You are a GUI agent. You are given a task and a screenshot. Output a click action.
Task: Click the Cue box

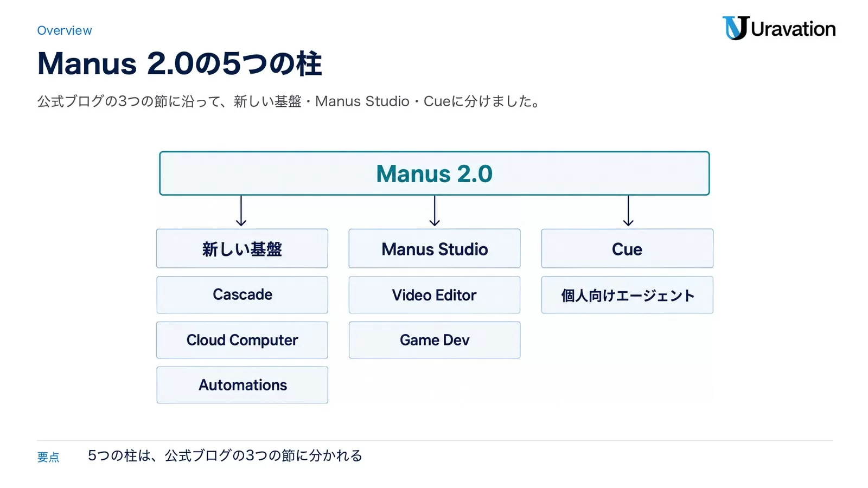click(x=627, y=248)
